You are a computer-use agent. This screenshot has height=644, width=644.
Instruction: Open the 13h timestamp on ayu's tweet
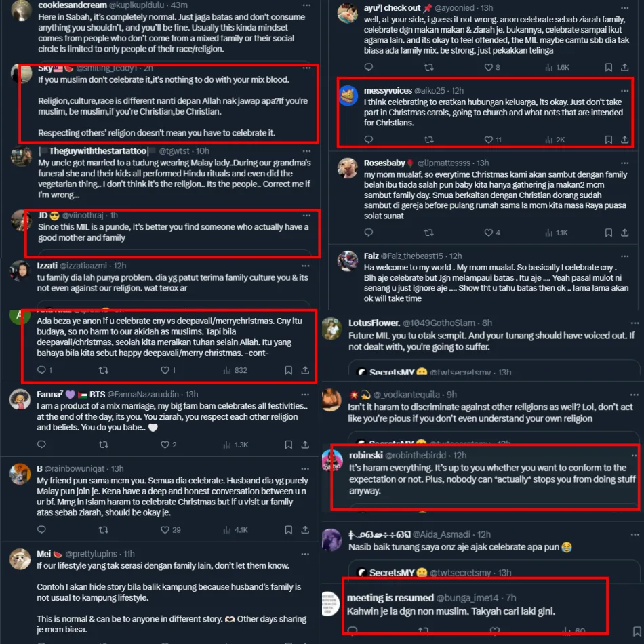[487, 8]
